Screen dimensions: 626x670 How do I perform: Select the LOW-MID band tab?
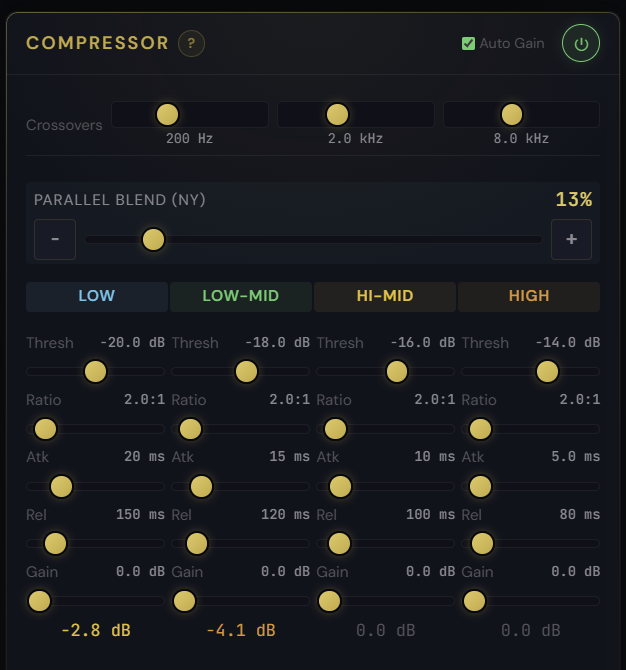(241, 297)
